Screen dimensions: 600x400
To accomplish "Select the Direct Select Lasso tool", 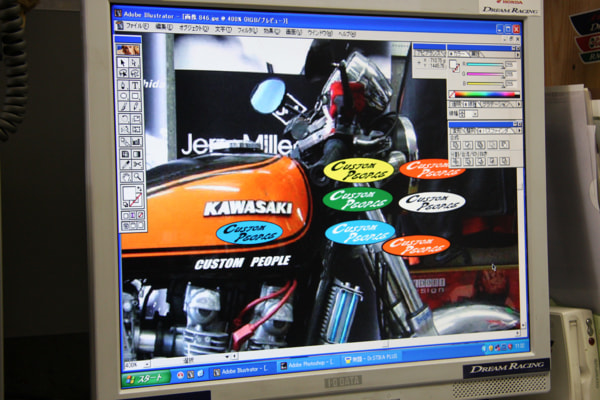I will pyautogui.click(x=123, y=73).
